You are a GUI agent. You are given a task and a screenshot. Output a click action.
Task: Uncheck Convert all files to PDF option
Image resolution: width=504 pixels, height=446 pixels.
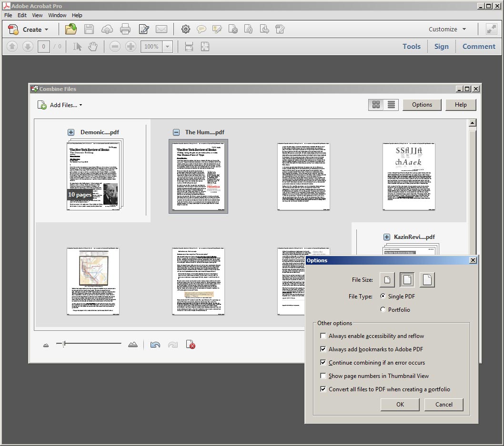coord(323,389)
